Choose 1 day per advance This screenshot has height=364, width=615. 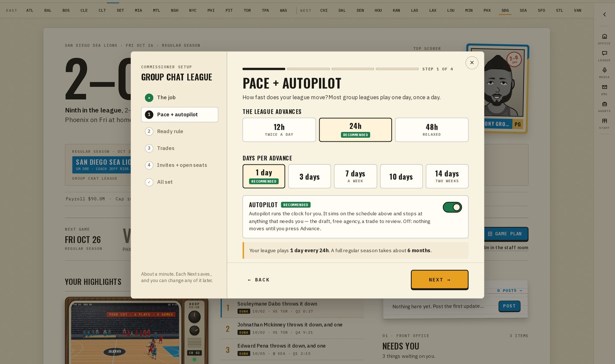[x=264, y=176]
